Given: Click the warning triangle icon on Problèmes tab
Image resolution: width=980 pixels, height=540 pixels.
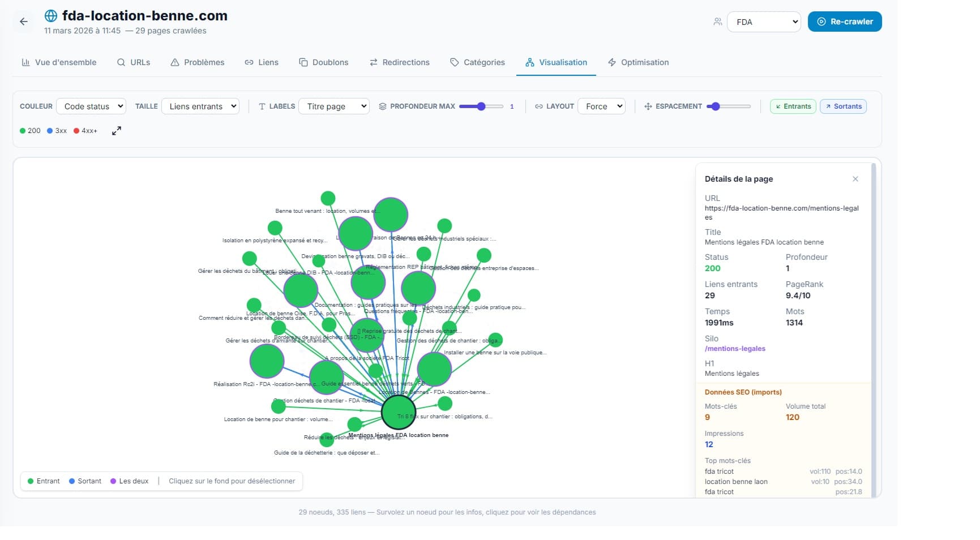Looking at the screenshot, I should 174,62.
